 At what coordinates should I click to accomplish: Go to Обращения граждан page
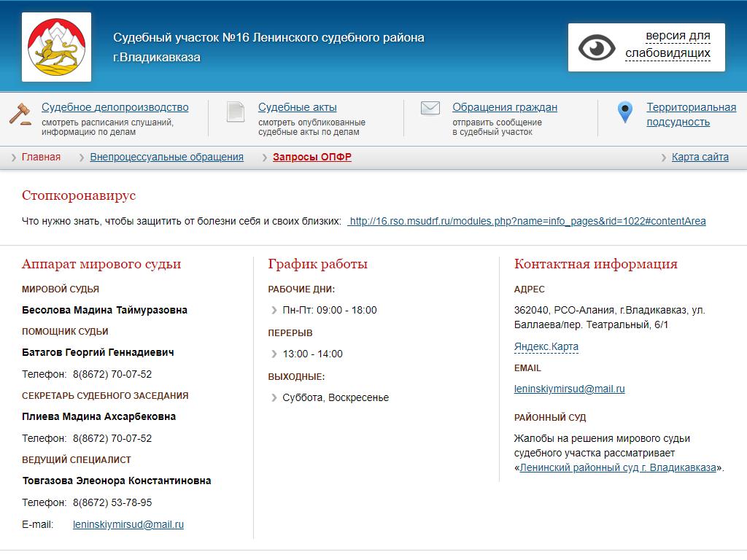coord(505,107)
